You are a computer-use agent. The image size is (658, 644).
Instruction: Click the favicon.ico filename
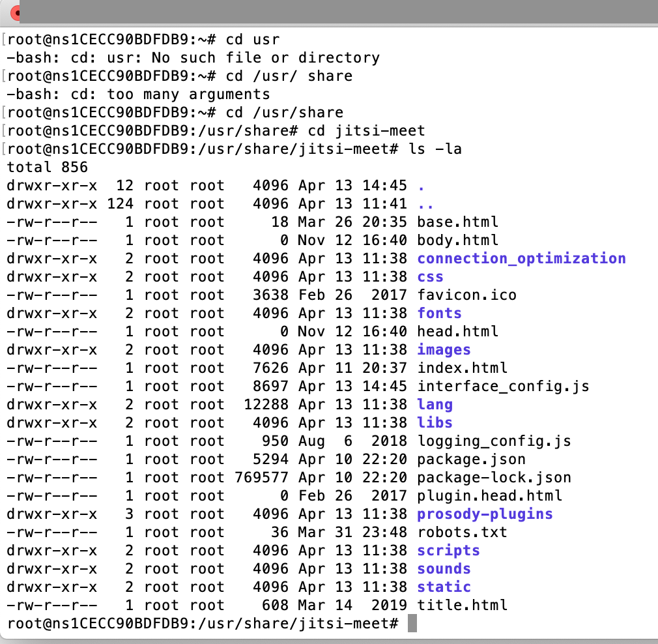click(466, 295)
